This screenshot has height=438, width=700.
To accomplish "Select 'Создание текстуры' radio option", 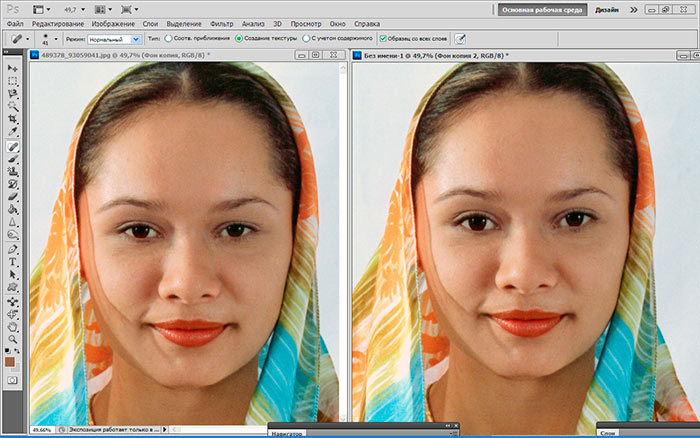I will click(239, 39).
